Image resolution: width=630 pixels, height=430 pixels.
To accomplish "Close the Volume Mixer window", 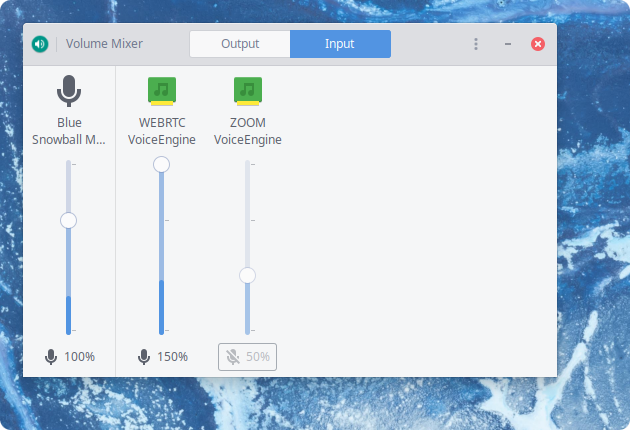I will click(538, 44).
